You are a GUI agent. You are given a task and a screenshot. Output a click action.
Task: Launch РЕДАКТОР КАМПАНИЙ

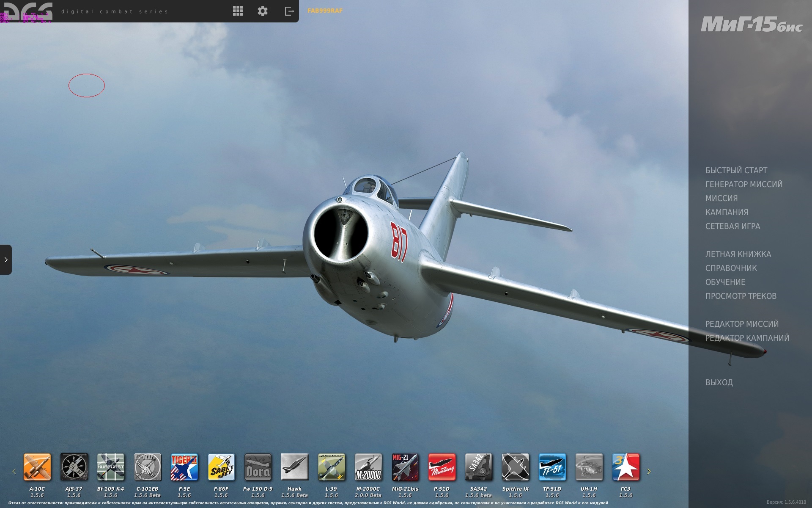click(747, 338)
